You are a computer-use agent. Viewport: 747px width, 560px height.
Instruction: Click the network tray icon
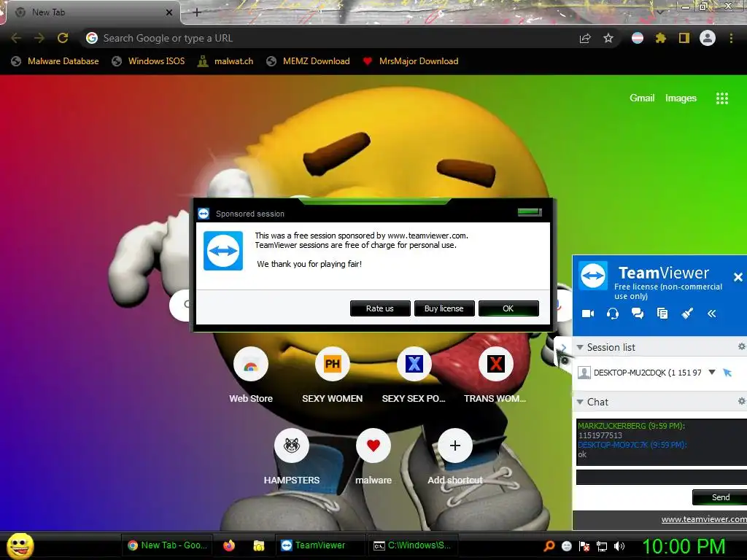pyautogui.click(x=602, y=546)
